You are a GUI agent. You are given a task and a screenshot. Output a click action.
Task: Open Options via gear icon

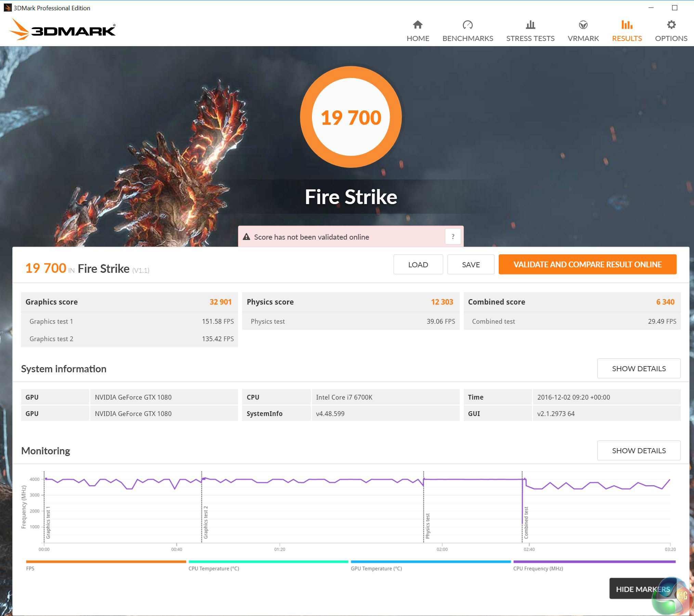(671, 25)
